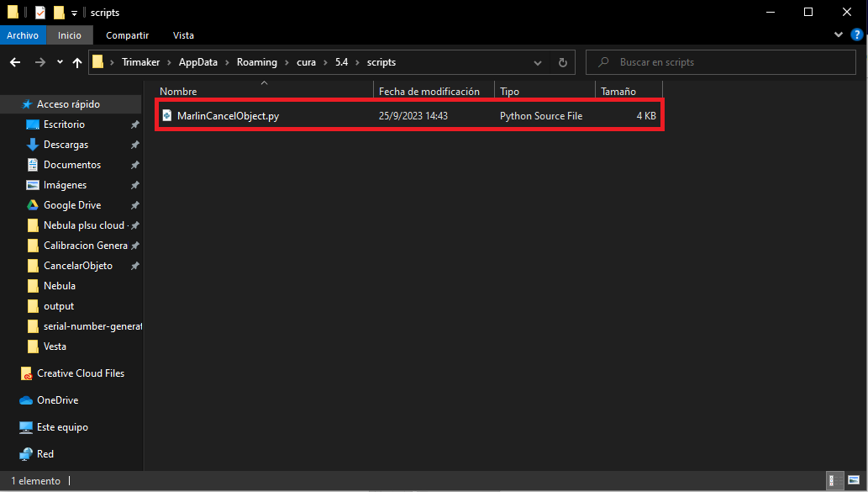Open recent locations dropdown beside forward arrow
This screenshot has width=868, height=492.
click(60, 62)
